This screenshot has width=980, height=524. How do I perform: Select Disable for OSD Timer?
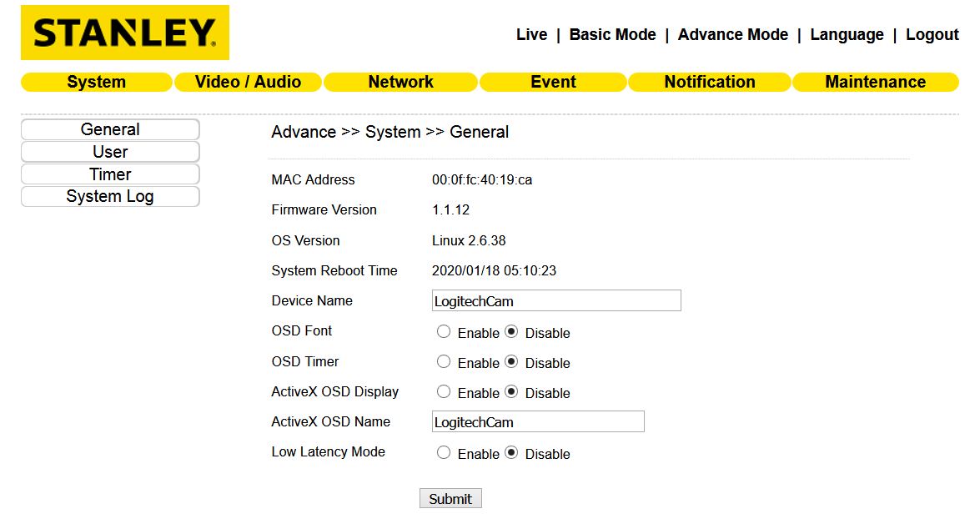coord(511,362)
